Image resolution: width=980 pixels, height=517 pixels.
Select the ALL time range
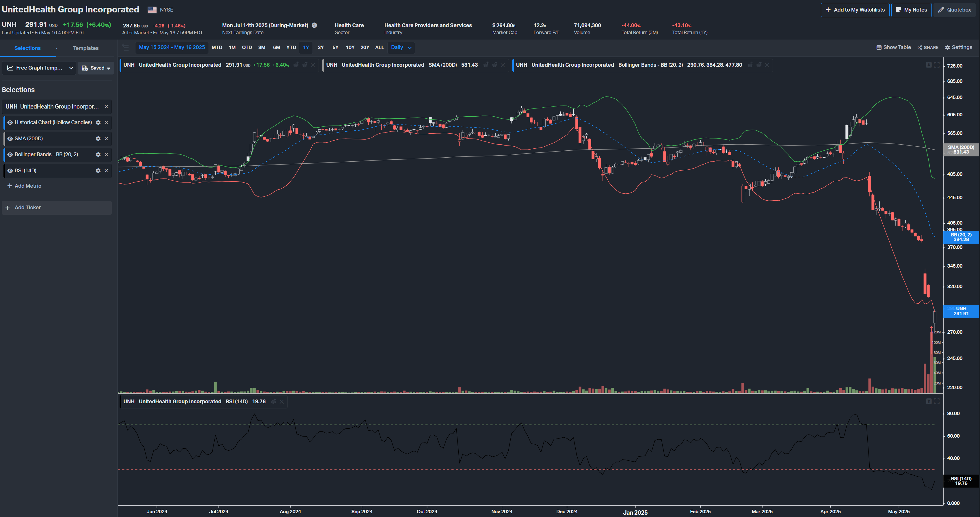click(x=379, y=48)
